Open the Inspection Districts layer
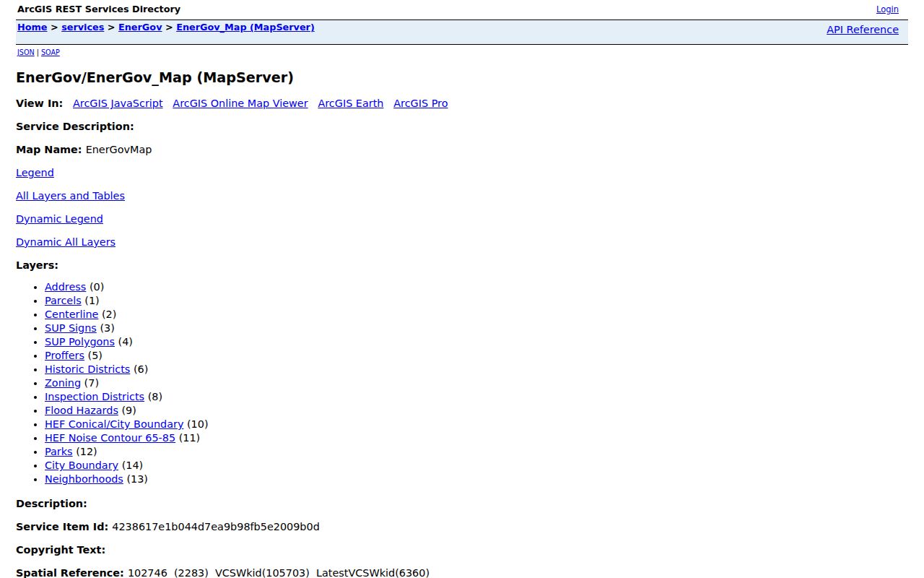 coord(95,397)
